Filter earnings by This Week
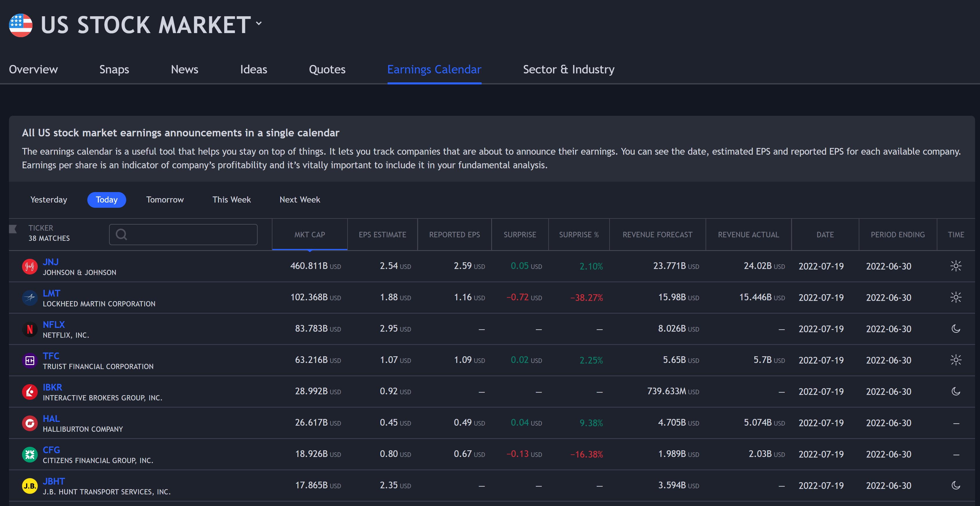980x506 pixels. click(232, 200)
